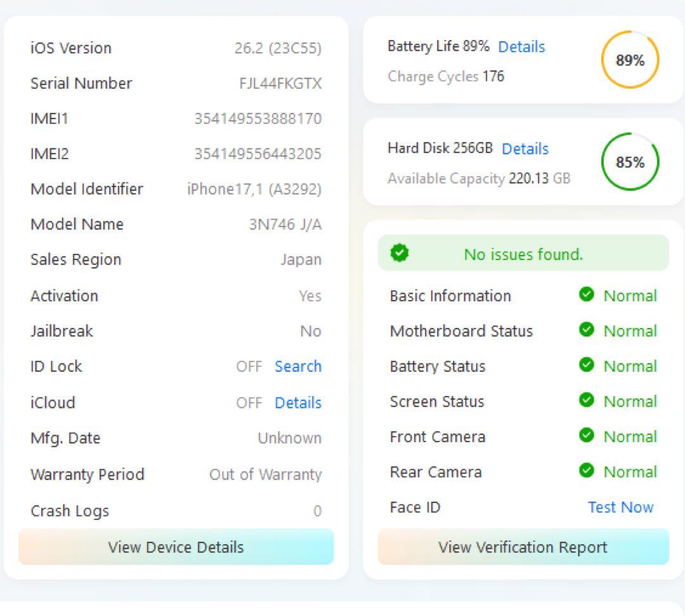Click the 89% battery ring indicator
Viewport: 685px width, 616px height.
(x=629, y=60)
